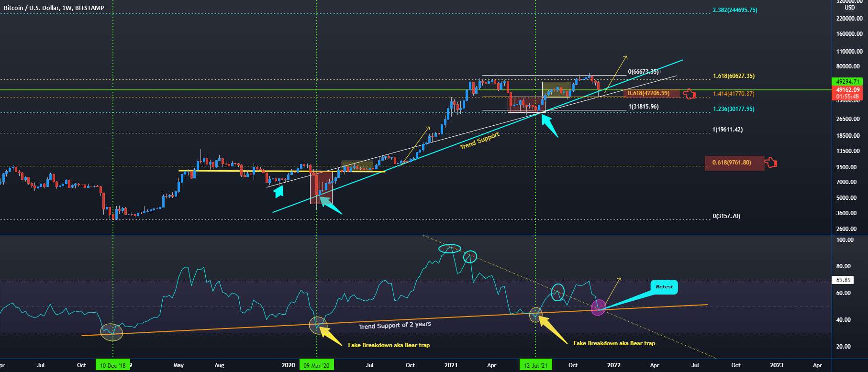Select the 0(66673.35) retracement label
Image resolution: width=868 pixels, height=372 pixels.
643,72
